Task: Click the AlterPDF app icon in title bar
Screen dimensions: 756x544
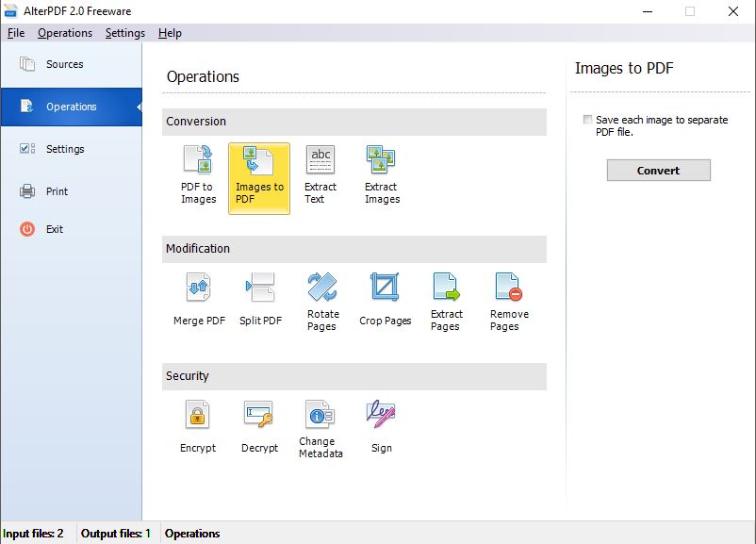Action: [x=10, y=11]
